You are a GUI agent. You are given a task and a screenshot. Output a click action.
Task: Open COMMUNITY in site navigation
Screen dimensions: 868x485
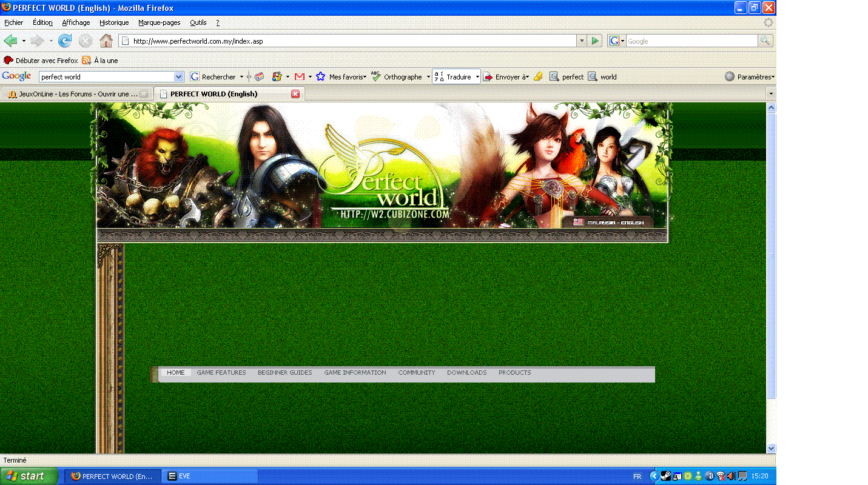tap(417, 372)
